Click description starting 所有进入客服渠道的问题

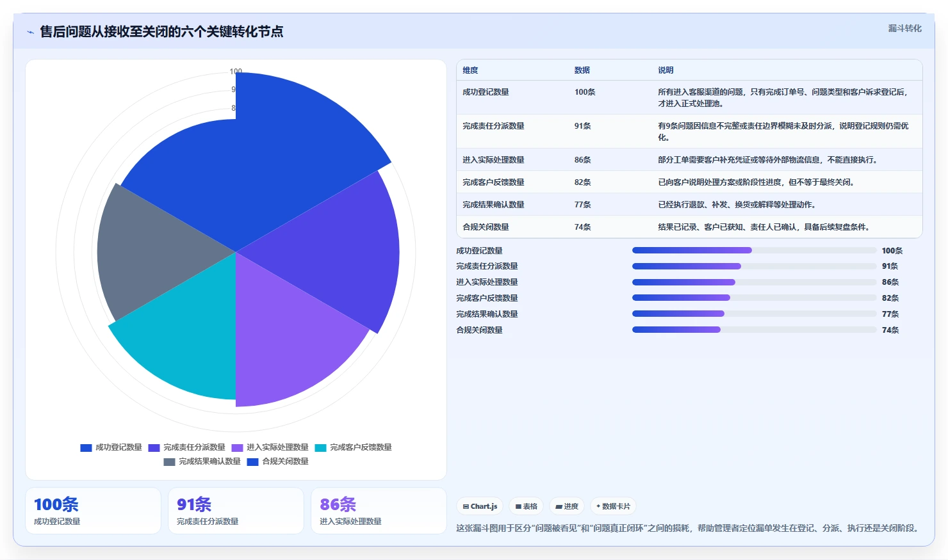pos(783,98)
